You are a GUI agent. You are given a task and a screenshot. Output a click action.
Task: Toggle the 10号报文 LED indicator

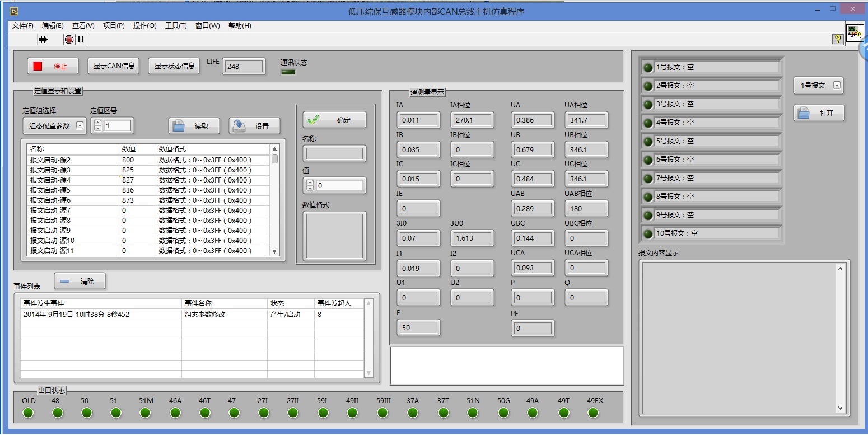[x=648, y=233]
